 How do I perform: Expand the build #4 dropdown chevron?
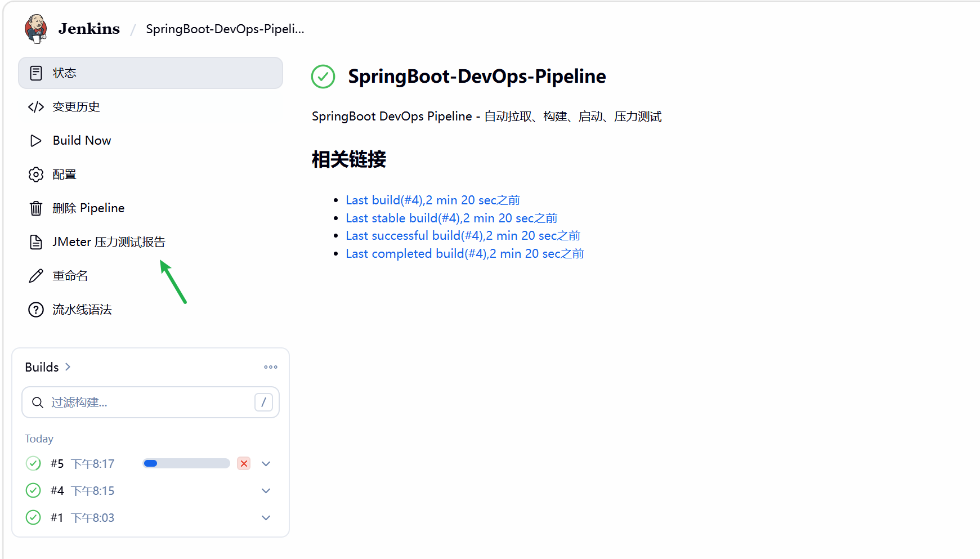[x=266, y=491]
